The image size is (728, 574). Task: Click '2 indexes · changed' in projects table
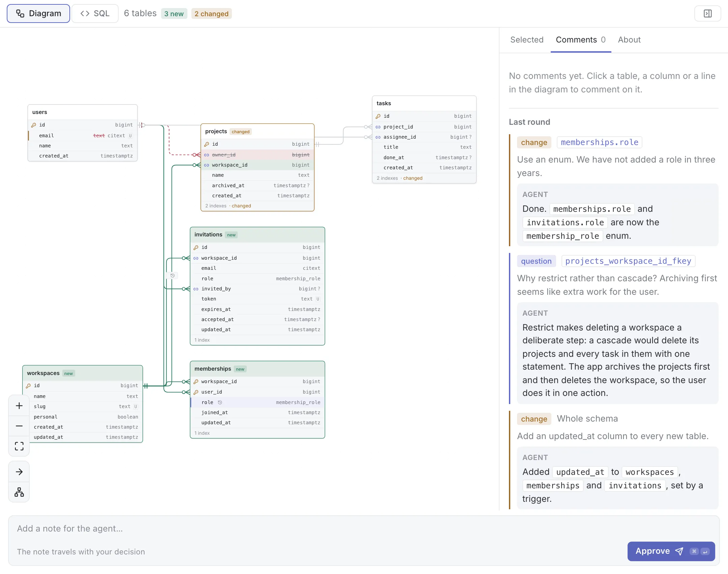pos(228,206)
